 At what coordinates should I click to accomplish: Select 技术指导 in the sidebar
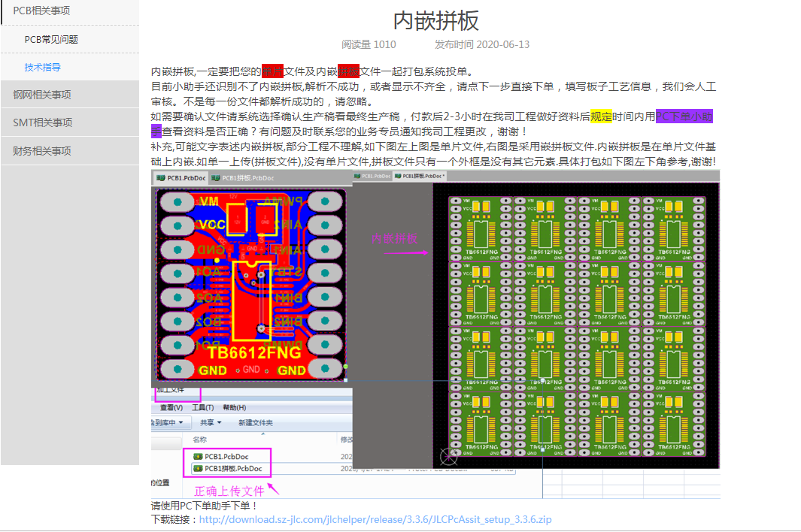point(42,67)
